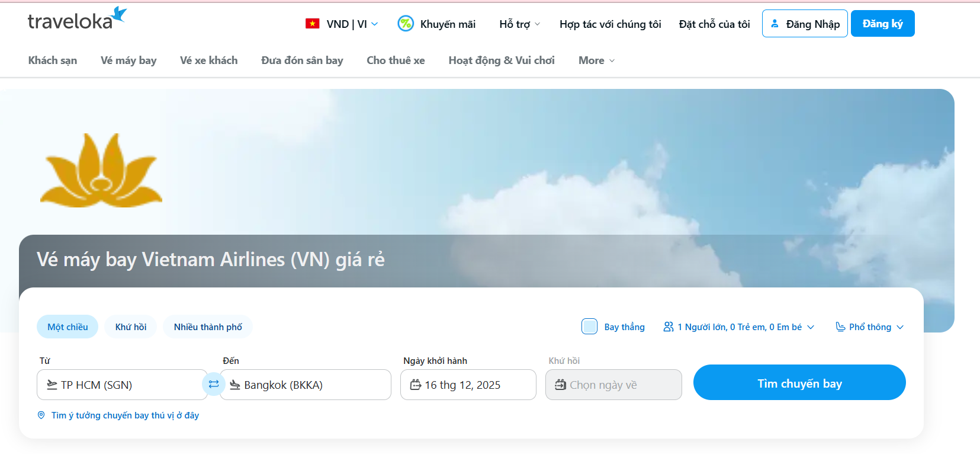The width and height of the screenshot is (980, 454).
Task: Expand the More navigation menu
Action: [x=596, y=60]
